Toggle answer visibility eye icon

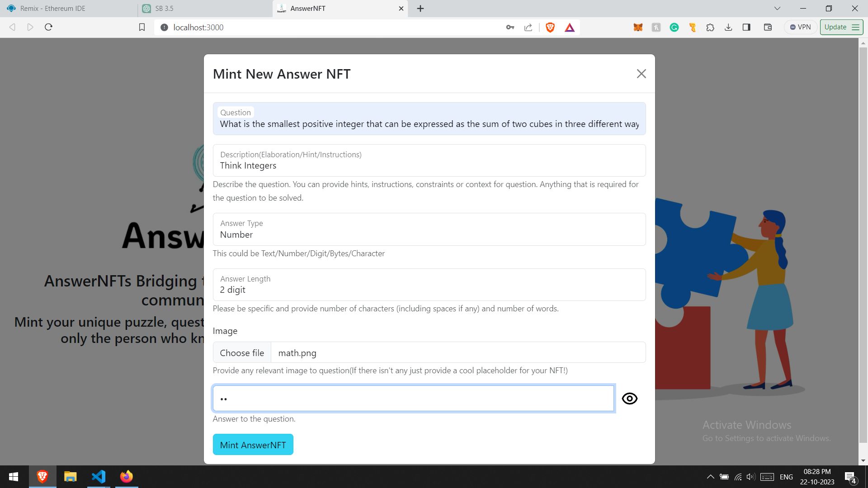629,399
